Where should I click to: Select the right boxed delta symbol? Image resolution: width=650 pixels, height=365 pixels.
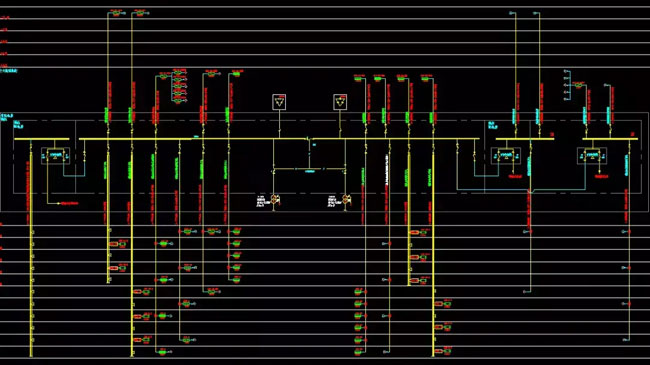340,102
